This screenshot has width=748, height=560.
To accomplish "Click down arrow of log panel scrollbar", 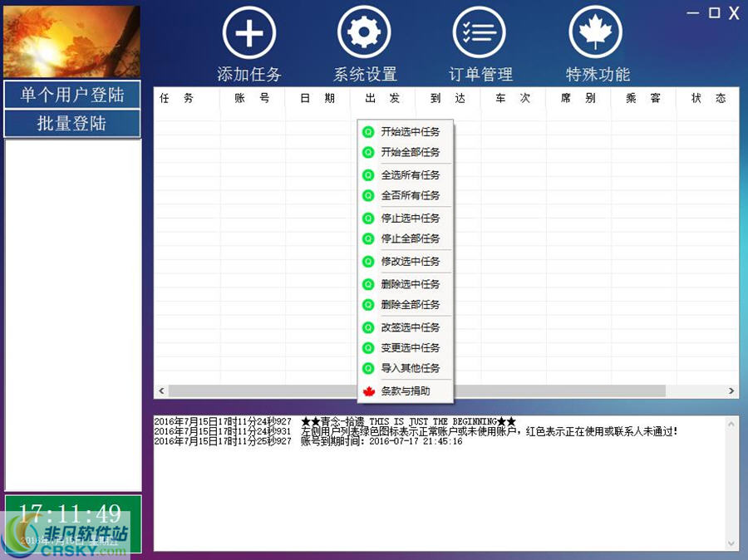I will coord(731,543).
